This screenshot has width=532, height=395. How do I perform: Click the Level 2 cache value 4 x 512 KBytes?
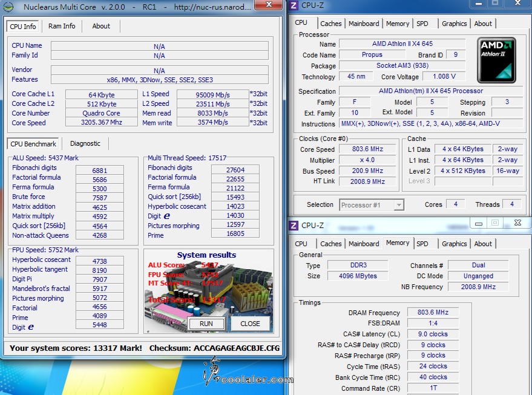[463, 171]
